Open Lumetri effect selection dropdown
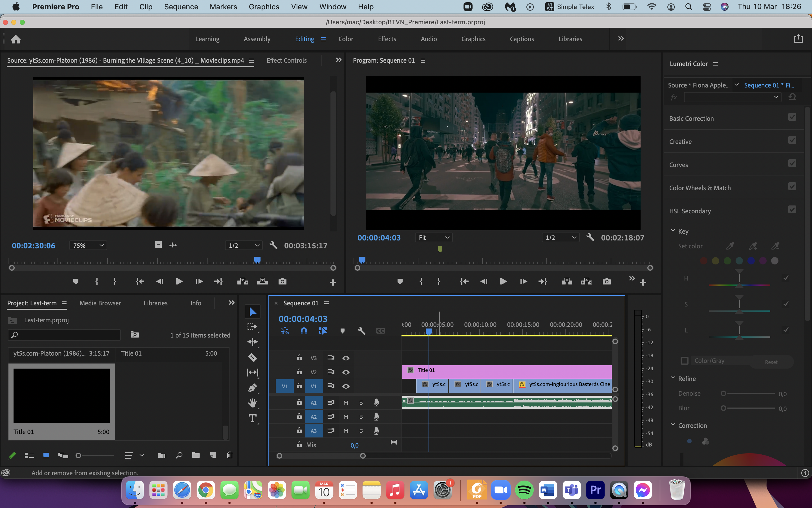The width and height of the screenshot is (812, 508). (732, 97)
